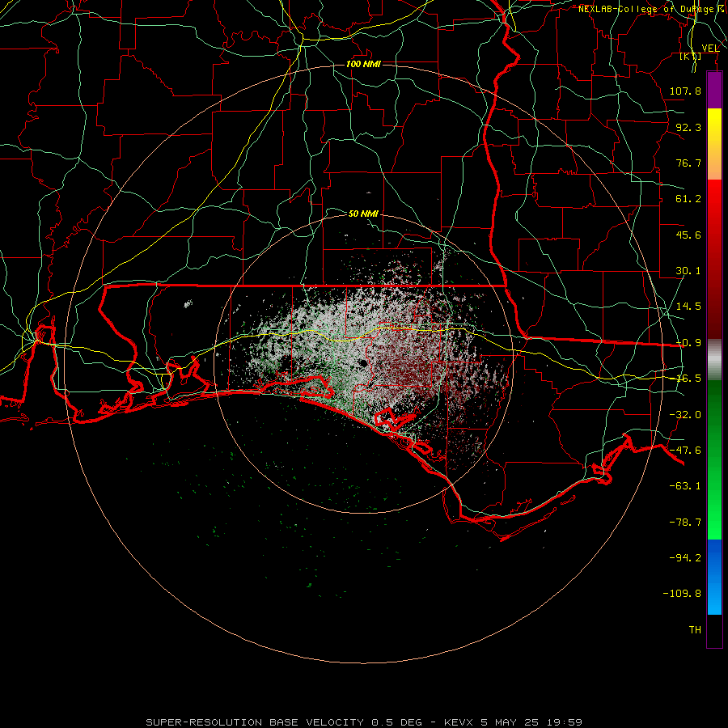Click the -109.8 velocity scale value
The width and height of the screenshot is (728, 728).
point(682,594)
